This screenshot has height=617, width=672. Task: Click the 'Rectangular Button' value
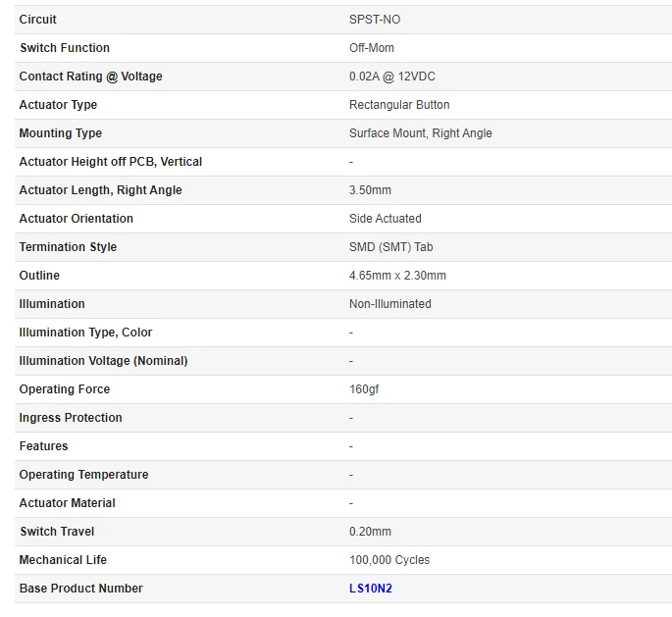click(399, 105)
